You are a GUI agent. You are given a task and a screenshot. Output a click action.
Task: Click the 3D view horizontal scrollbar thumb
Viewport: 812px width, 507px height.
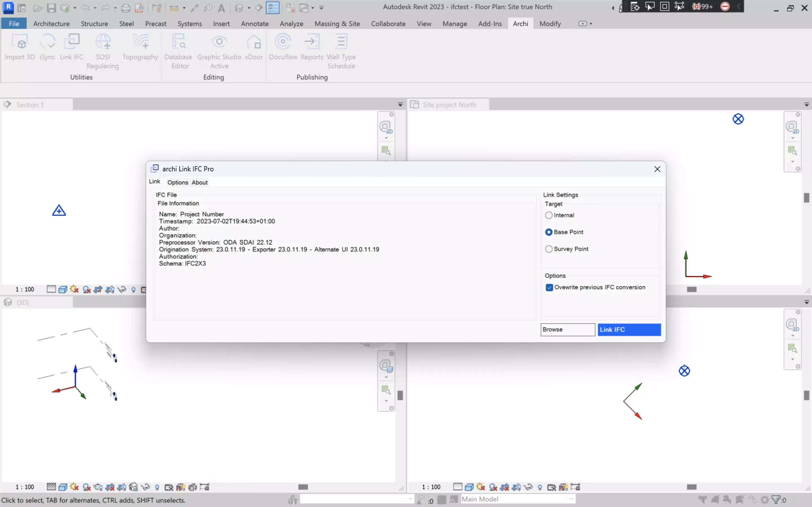tap(303, 487)
